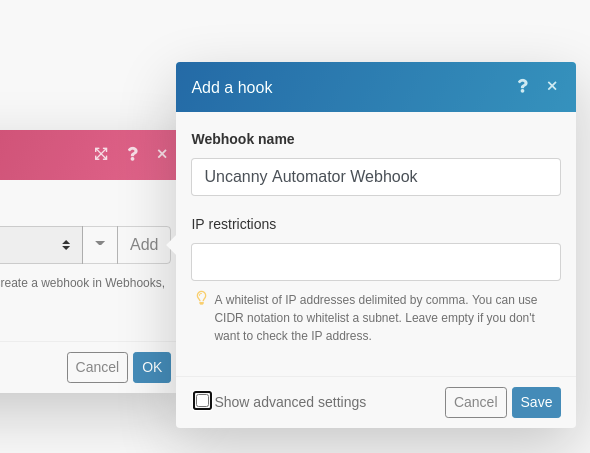Click Add to create a new webhook
The width and height of the screenshot is (590, 453).
(144, 245)
